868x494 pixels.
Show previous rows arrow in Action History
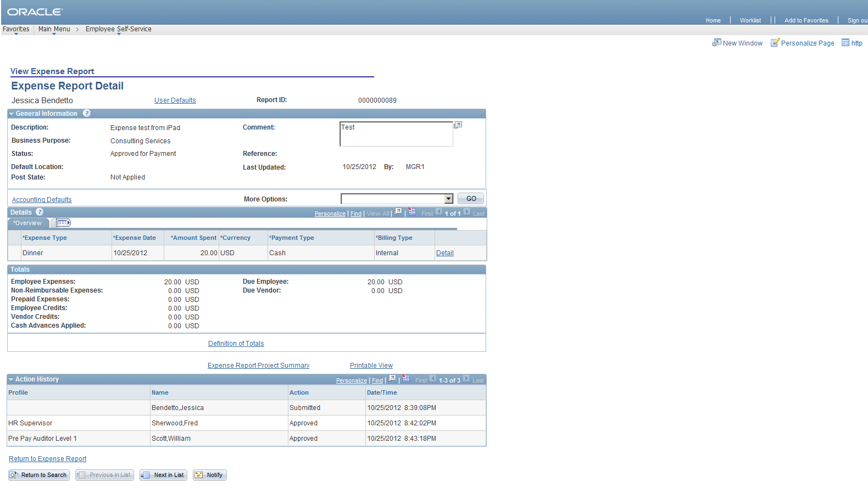click(x=433, y=379)
